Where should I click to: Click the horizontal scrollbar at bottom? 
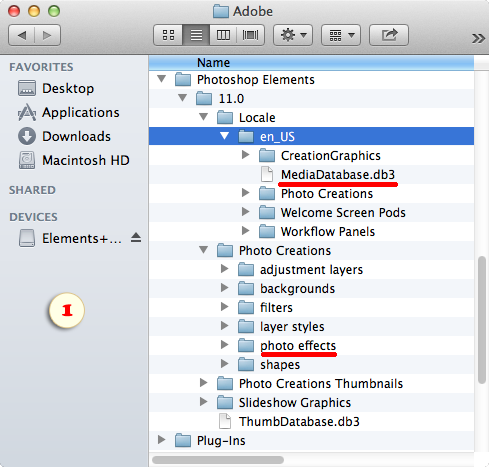click(218, 460)
